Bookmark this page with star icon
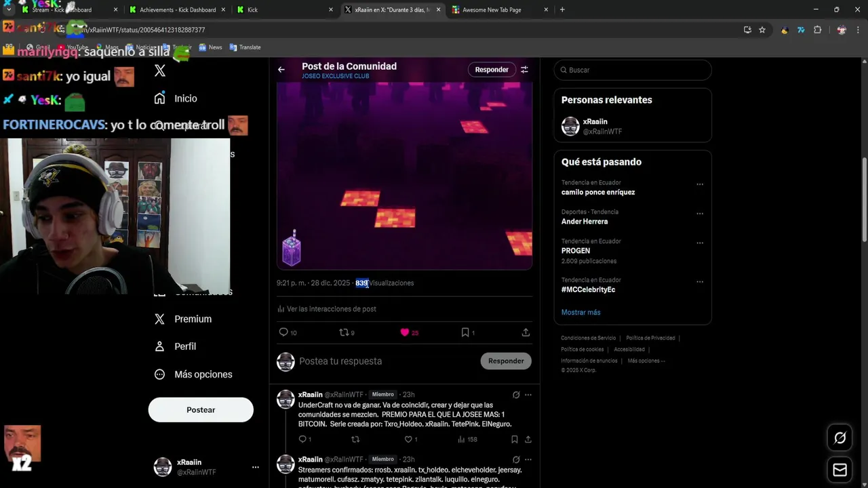 tap(762, 30)
